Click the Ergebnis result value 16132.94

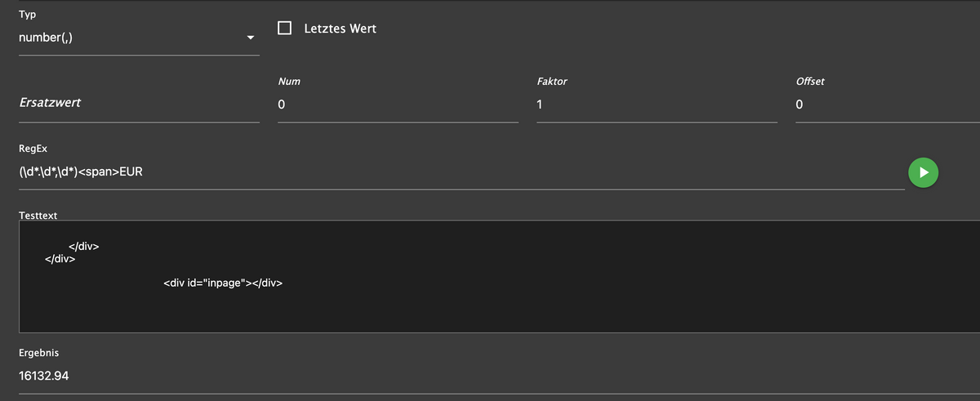(x=44, y=376)
